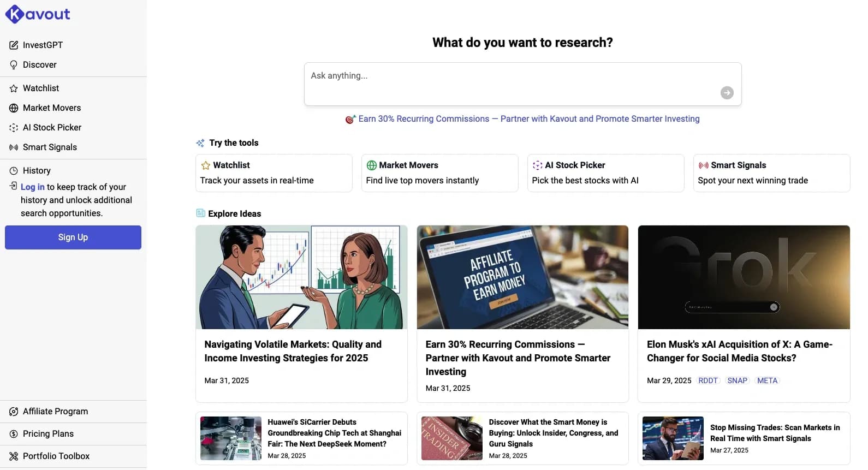
Task: Click the newspaper icon beside Explore Ideas
Action: [201, 213]
